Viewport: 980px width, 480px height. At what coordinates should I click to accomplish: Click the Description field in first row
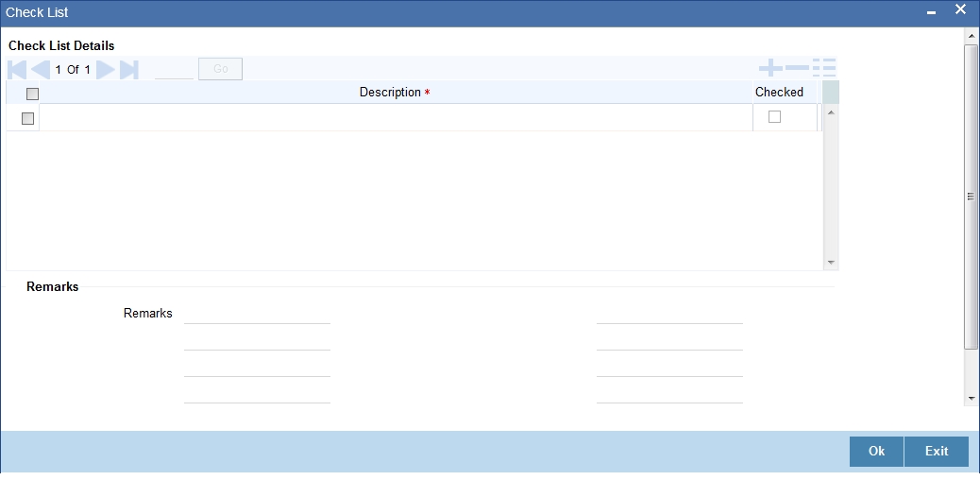pyautogui.click(x=396, y=118)
